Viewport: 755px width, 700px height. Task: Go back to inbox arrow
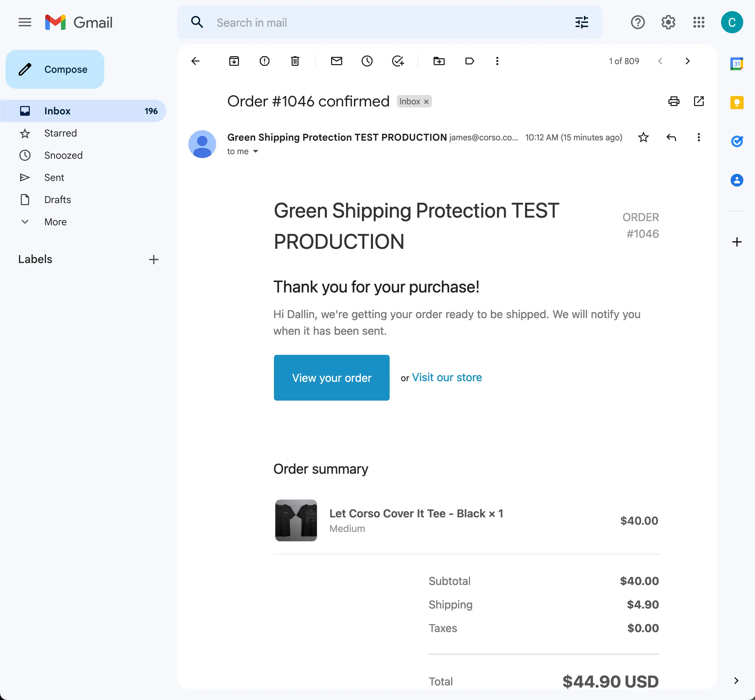[x=195, y=61]
